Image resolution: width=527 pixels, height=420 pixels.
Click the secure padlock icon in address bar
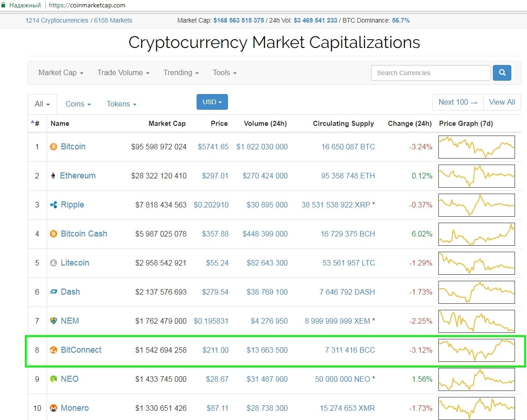point(3,5)
